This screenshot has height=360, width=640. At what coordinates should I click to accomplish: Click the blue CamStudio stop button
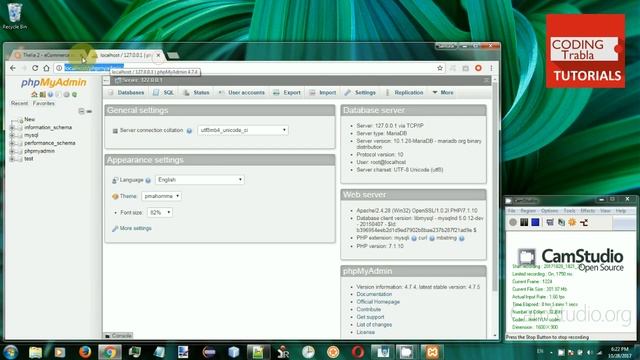[x=535, y=222]
